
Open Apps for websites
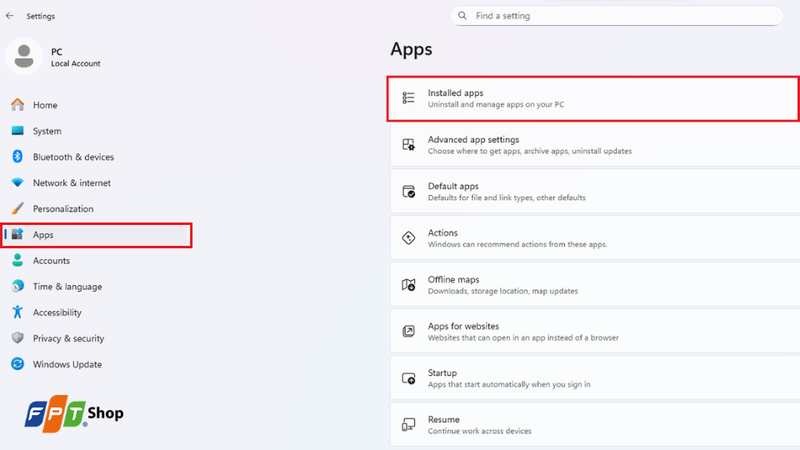(595, 331)
